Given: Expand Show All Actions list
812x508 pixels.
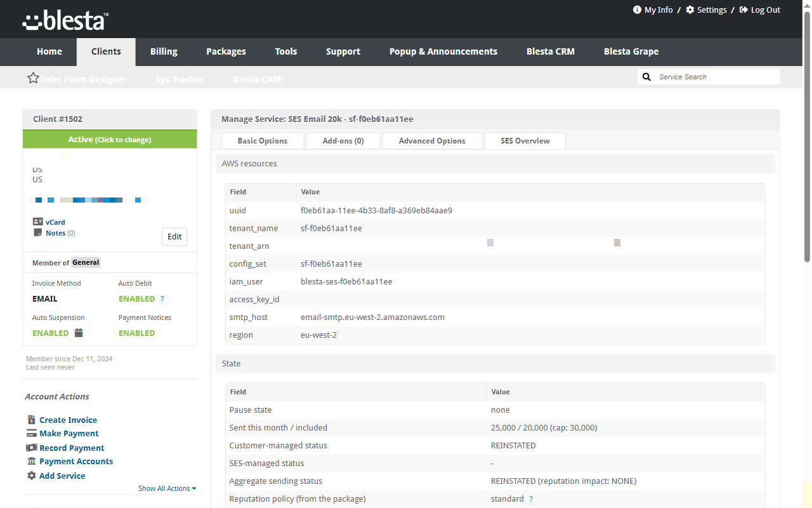Looking at the screenshot, I should (167, 488).
